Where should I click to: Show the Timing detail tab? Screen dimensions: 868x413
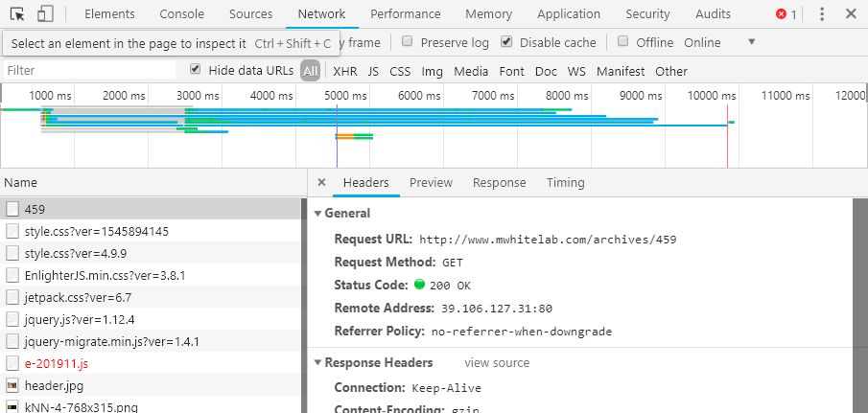565,183
